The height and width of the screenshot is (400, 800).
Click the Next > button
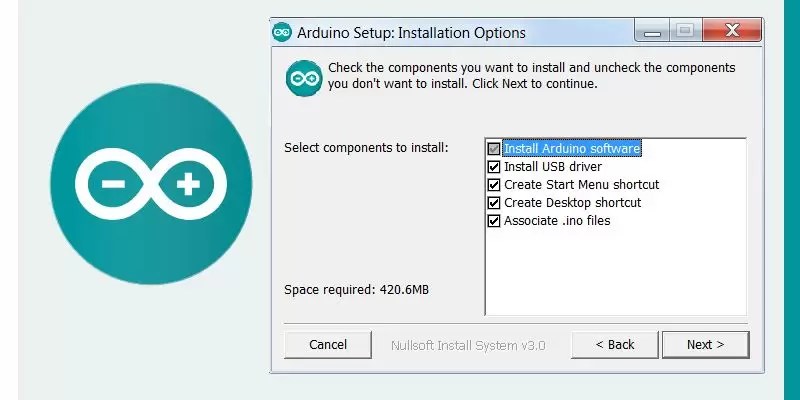point(706,345)
